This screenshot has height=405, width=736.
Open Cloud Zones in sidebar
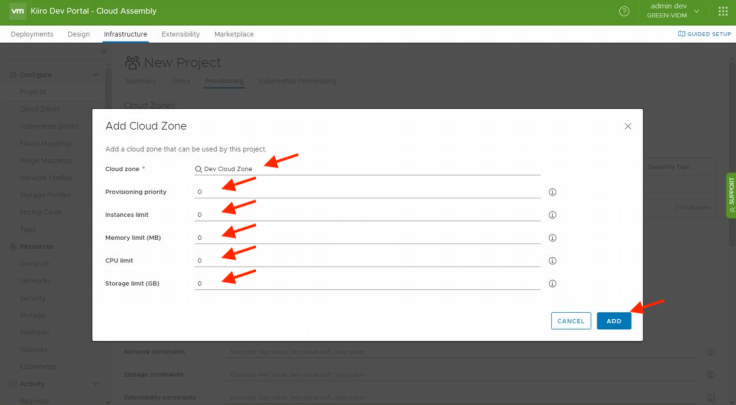click(x=39, y=109)
